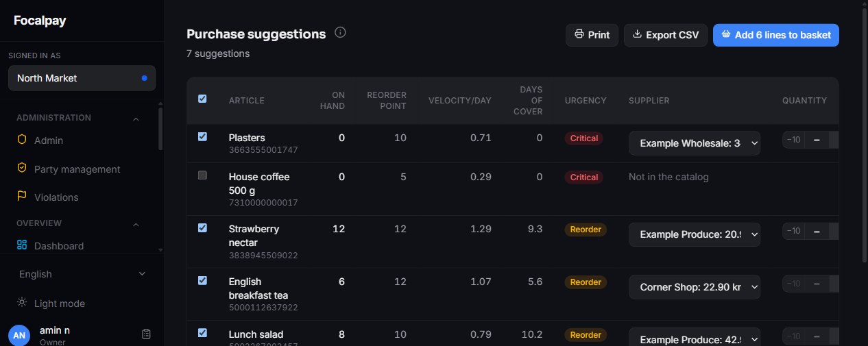Click the Supplier column header
This screenshot has height=346, width=868.
click(649, 100)
